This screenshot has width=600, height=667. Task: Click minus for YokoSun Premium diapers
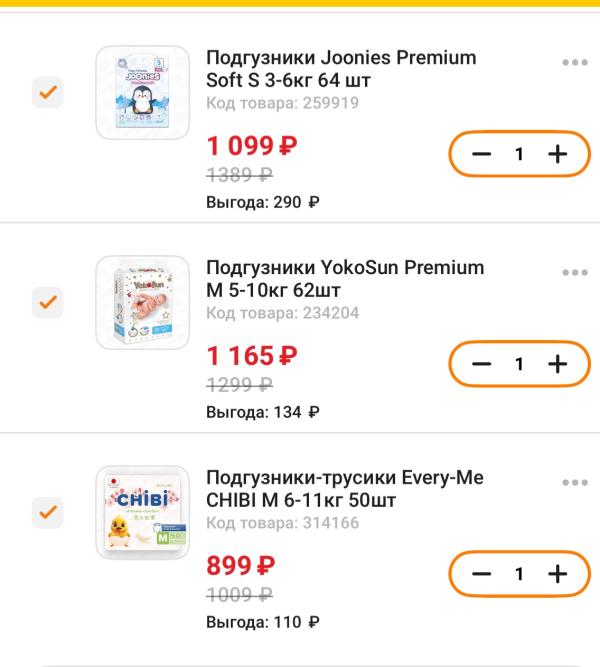(x=481, y=364)
